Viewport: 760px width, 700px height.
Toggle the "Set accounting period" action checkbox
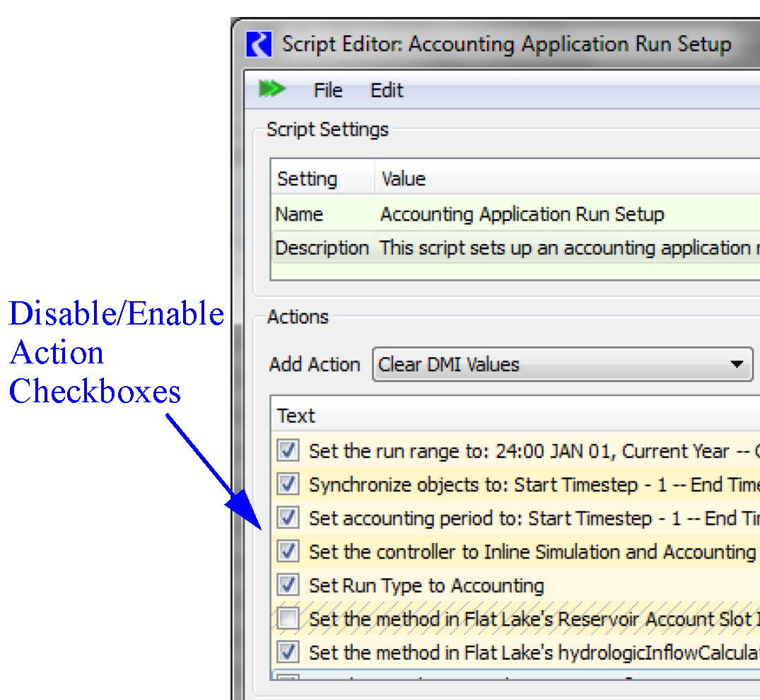pos(288,518)
